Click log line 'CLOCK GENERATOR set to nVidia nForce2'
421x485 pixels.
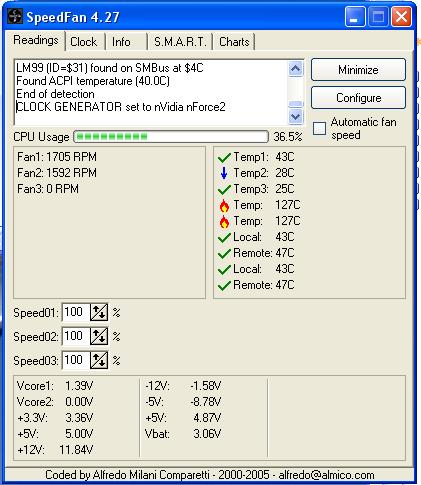click(121, 107)
